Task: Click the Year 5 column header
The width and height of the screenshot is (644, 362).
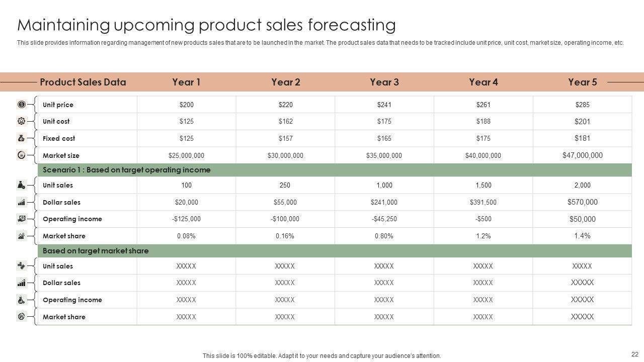Action: pyautogui.click(x=582, y=82)
